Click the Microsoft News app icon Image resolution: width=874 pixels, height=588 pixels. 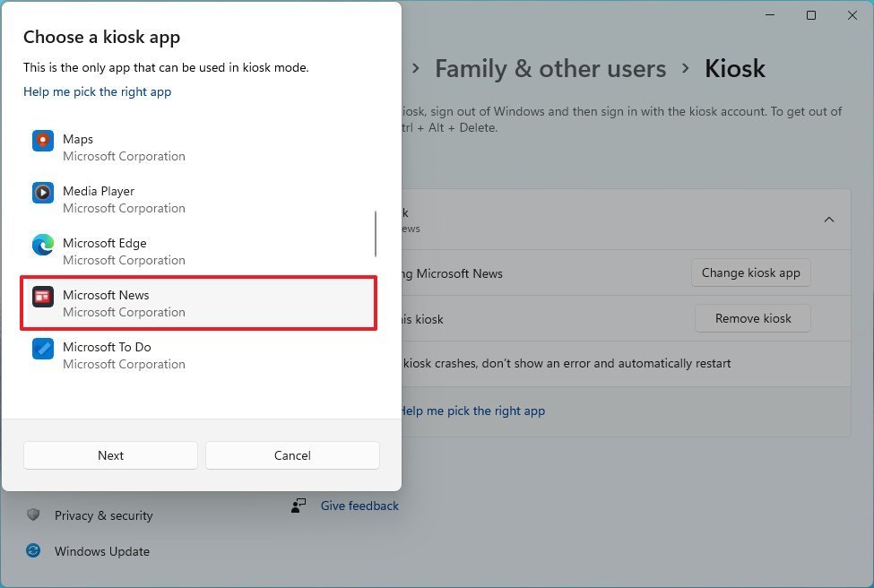[x=42, y=296]
